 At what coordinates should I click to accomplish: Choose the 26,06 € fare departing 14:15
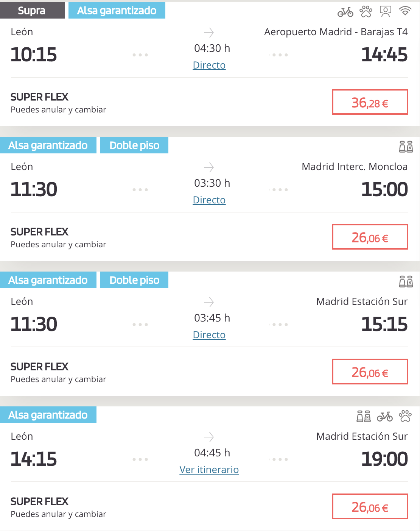[x=370, y=507]
